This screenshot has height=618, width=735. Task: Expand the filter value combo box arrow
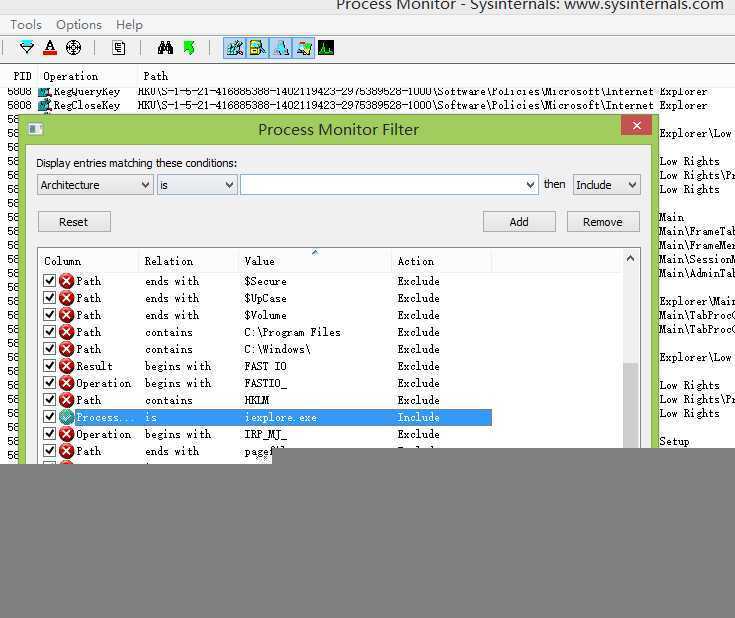[x=530, y=185]
